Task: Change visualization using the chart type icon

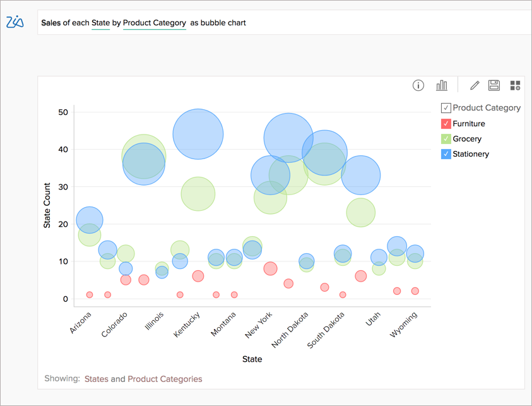Action: [x=442, y=85]
